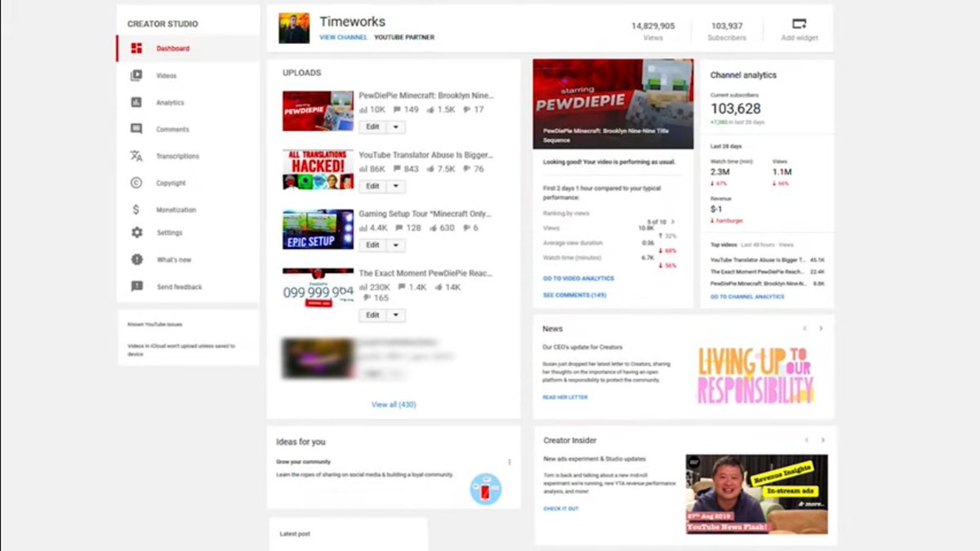Image resolution: width=980 pixels, height=551 pixels.
Task: Click the Monetization dollar sign icon
Action: [x=136, y=210]
